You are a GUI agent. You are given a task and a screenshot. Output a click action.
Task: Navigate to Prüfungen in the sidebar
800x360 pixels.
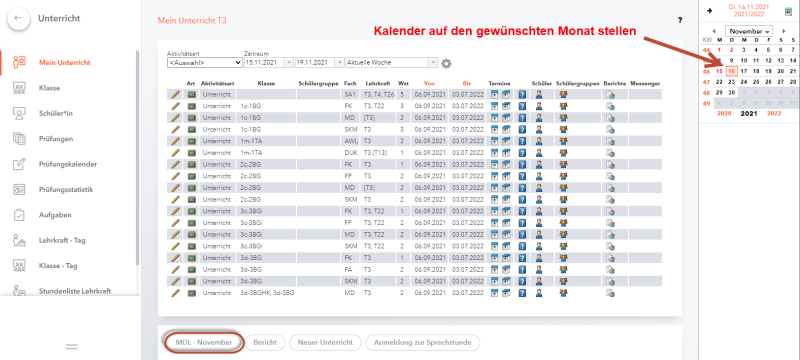point(56,139)
